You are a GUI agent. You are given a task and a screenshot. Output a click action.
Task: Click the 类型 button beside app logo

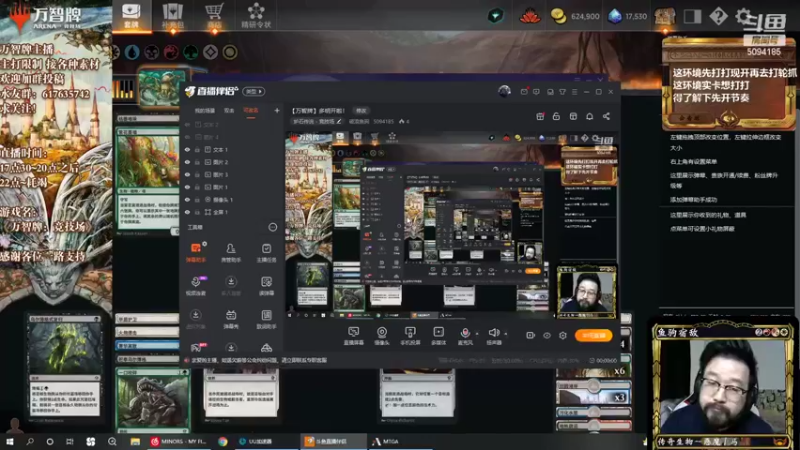pos(253,91)
